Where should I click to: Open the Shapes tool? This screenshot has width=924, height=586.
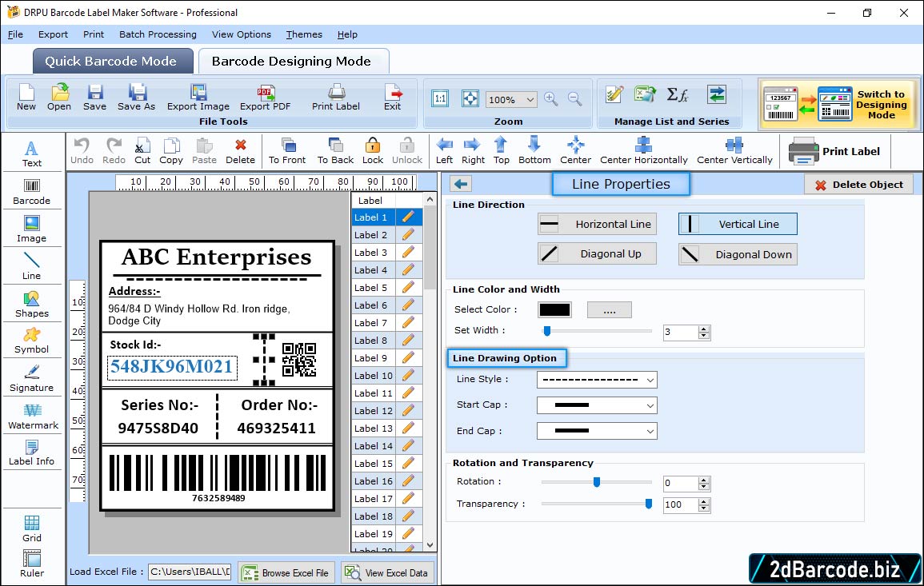(x=32, y=304)
